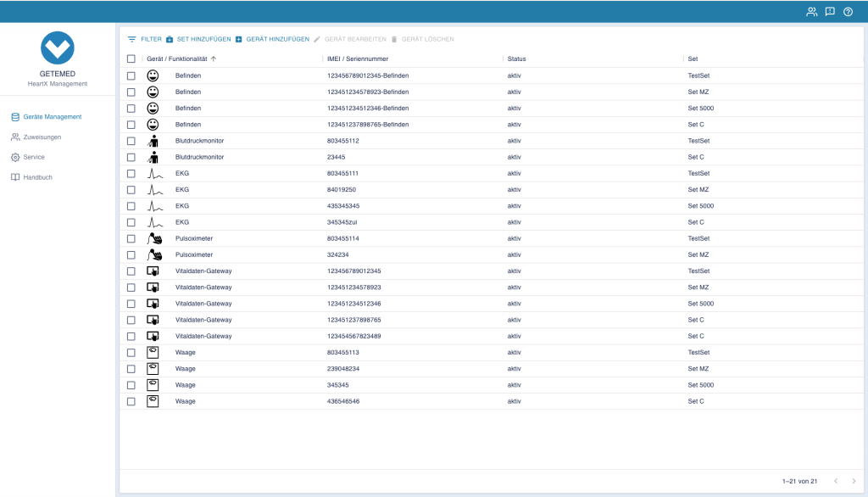Screen dimensions: 868x497
Task: Go to next page chevron
Action: pos(854,481)
